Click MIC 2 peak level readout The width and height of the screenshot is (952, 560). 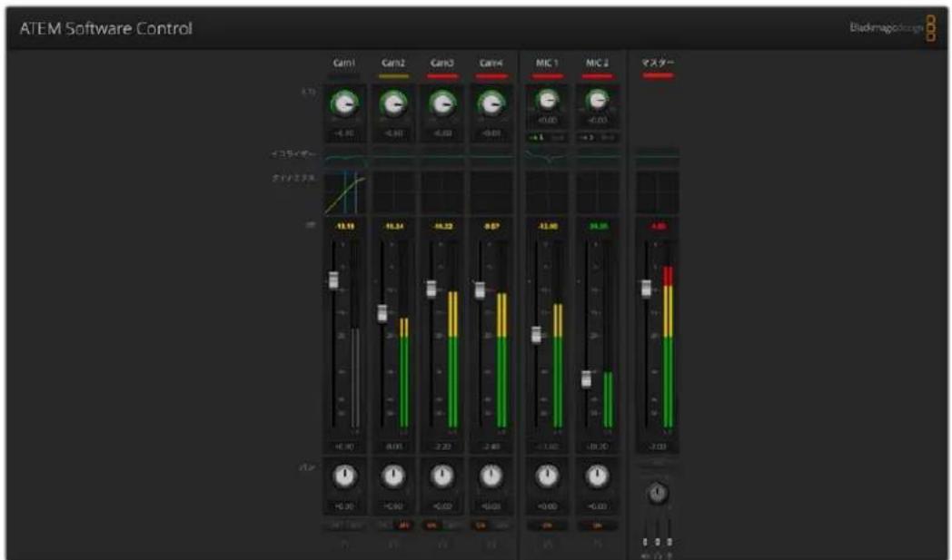click(598, 226)
